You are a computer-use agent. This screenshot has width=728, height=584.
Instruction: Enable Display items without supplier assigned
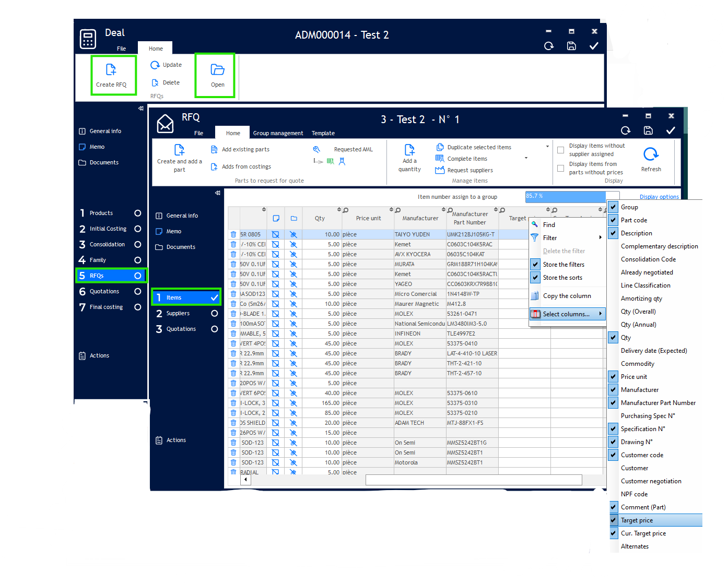coord(560,150)
